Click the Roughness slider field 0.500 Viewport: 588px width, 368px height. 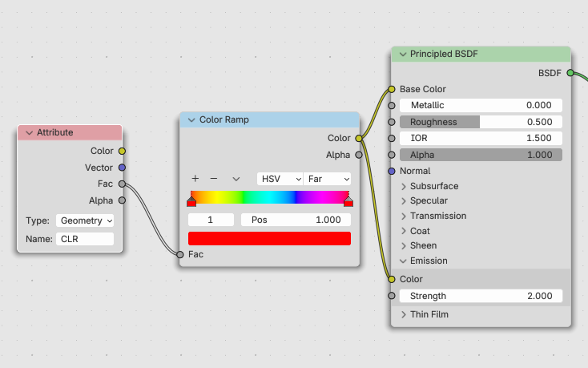[481, 122]
